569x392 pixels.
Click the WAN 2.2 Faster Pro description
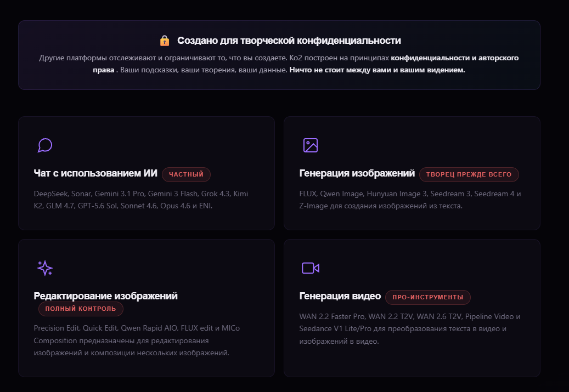point(410,329)
